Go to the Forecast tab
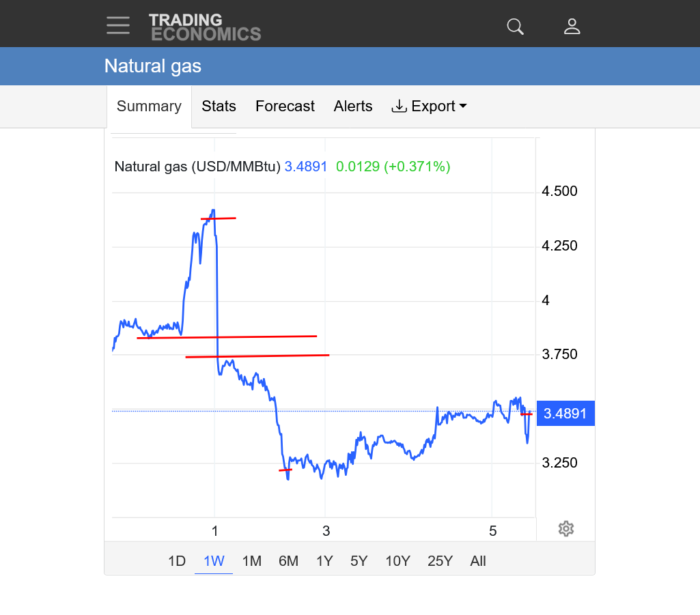The width and height of the screenshot is (700, 615). [x=285, y=106]
